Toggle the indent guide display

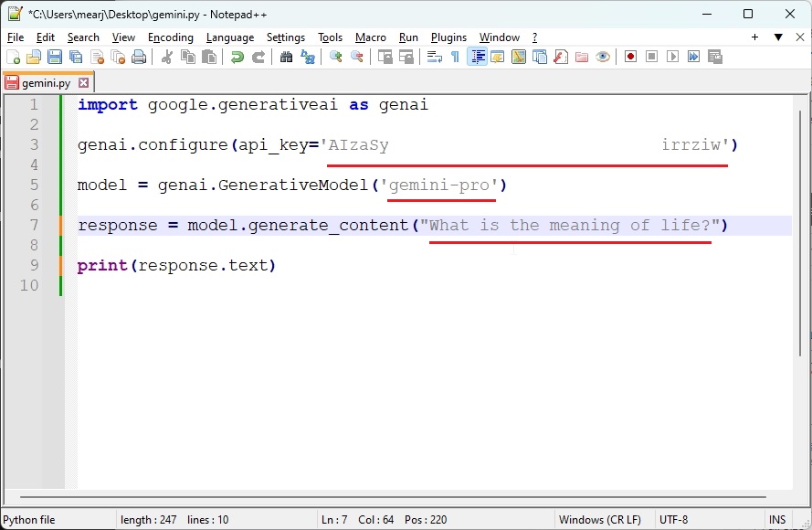click(x=478, y=56)
